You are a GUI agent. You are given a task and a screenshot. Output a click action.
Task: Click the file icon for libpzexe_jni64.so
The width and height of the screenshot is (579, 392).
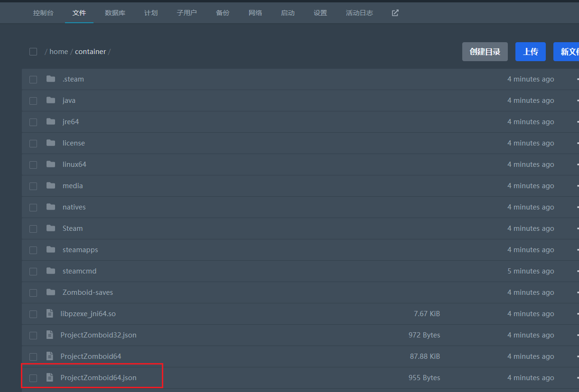[x=49, y=314]
